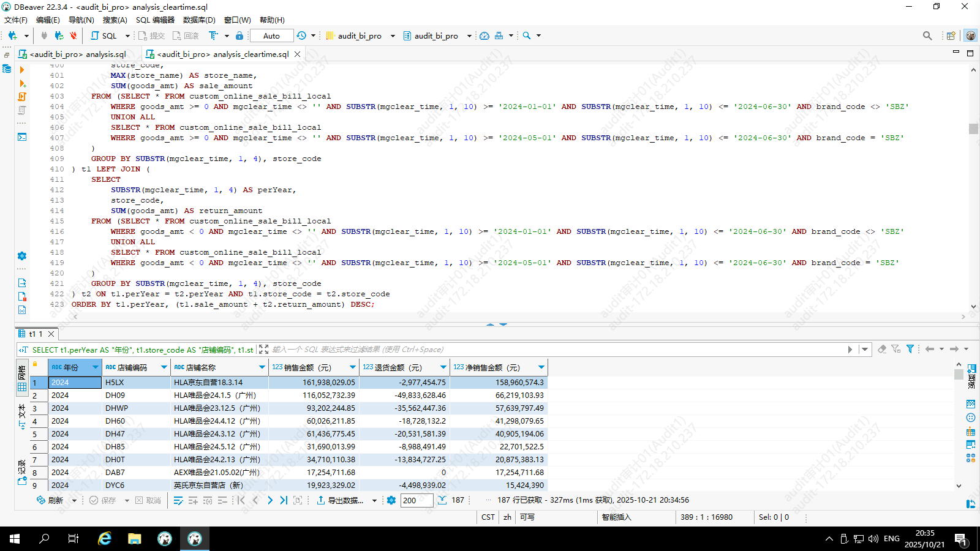Click the 刷新 refresh button
The width and height of the screenshot is (980, 551).
50,500
